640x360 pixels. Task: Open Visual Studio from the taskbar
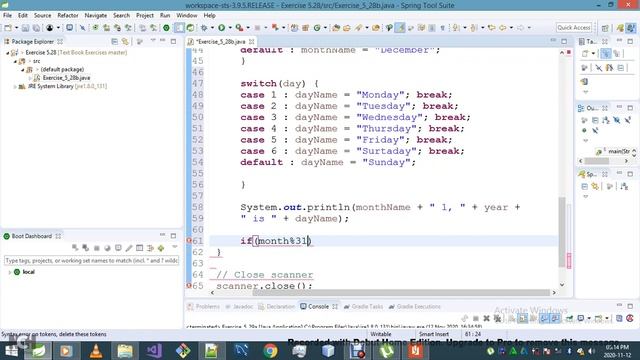154,351
